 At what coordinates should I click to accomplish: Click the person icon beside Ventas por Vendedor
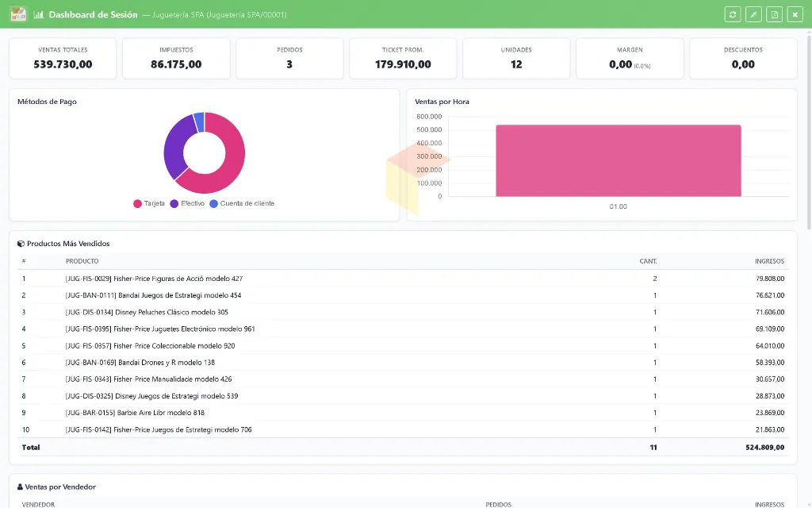click(x=20, y=487)
